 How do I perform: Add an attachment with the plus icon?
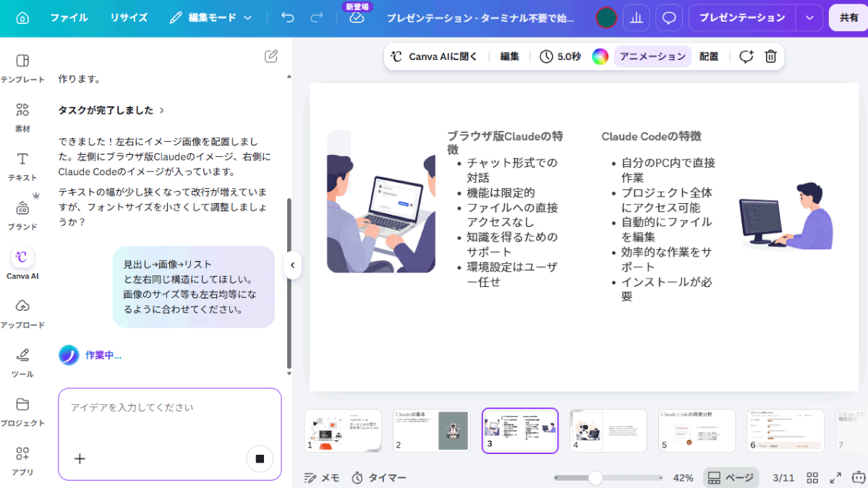tap(80, 458)
